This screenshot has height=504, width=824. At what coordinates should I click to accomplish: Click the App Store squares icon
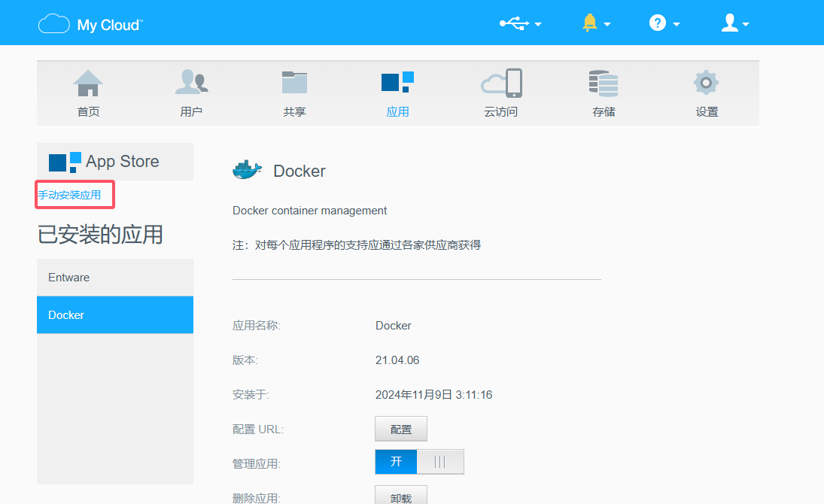pos(65,162)
